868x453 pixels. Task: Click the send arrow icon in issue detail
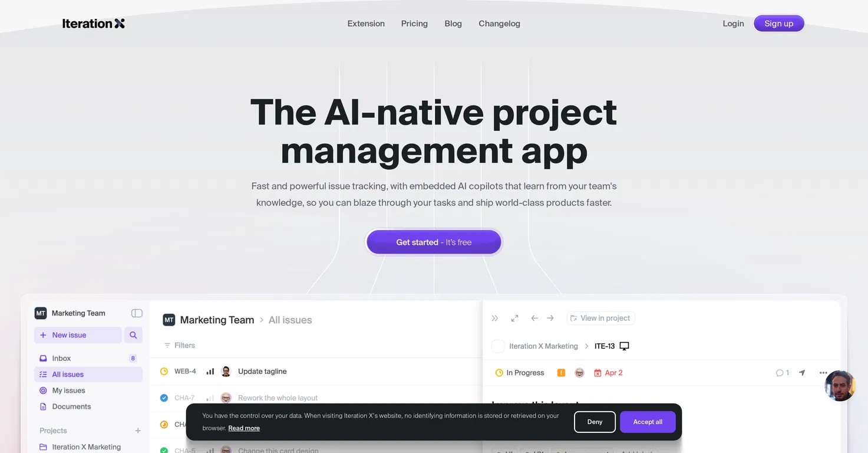pyautogui.click(x=802, y=373)
